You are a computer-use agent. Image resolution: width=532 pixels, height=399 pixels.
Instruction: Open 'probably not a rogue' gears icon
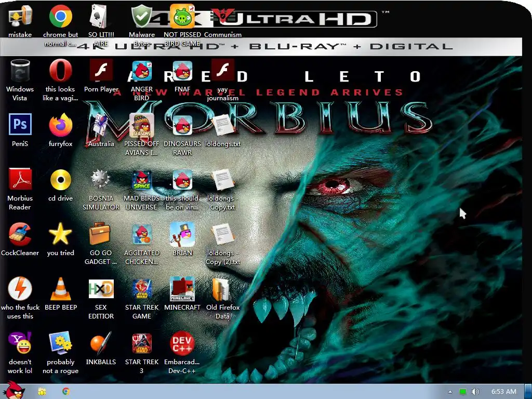coord(60,343)
